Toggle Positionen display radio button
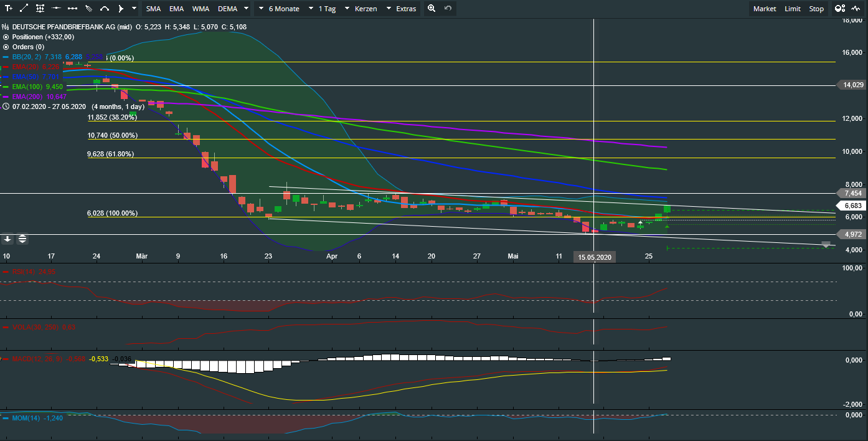 pos(6,37)
